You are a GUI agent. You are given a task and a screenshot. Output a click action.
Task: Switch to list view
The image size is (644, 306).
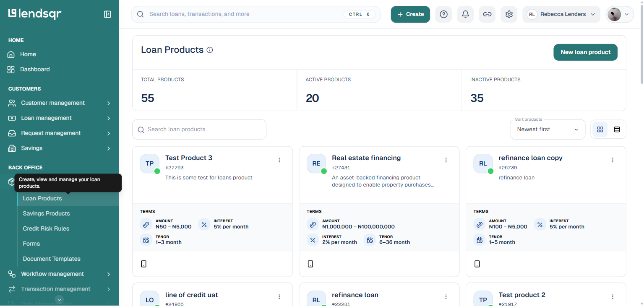coord(617,129)
